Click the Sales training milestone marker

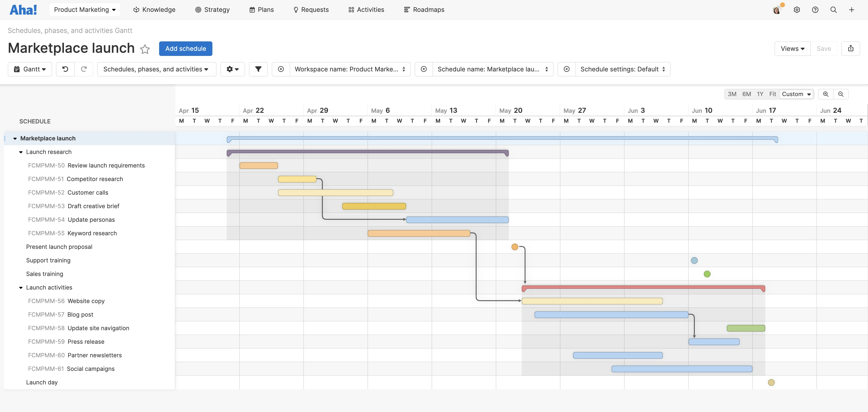(707, 274)
